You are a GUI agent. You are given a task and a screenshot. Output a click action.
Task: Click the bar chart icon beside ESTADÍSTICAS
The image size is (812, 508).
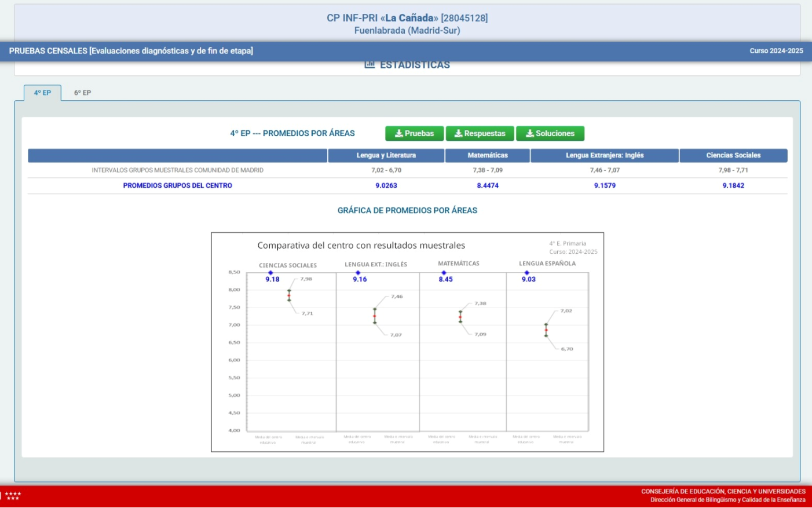point(370,65)
